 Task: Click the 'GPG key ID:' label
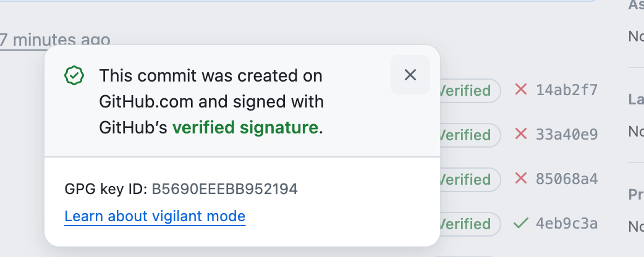(x=106, y=189)
